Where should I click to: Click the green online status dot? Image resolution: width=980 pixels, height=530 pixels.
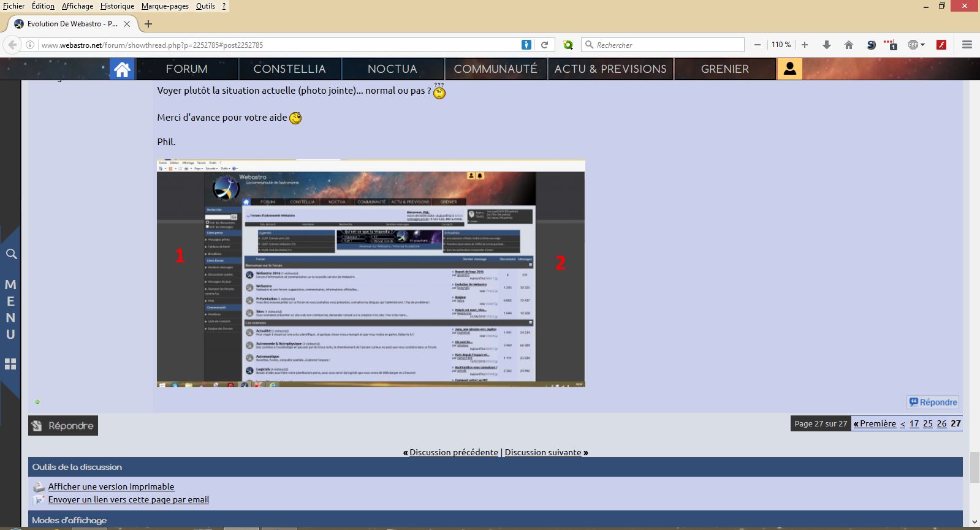pos(37,402)
